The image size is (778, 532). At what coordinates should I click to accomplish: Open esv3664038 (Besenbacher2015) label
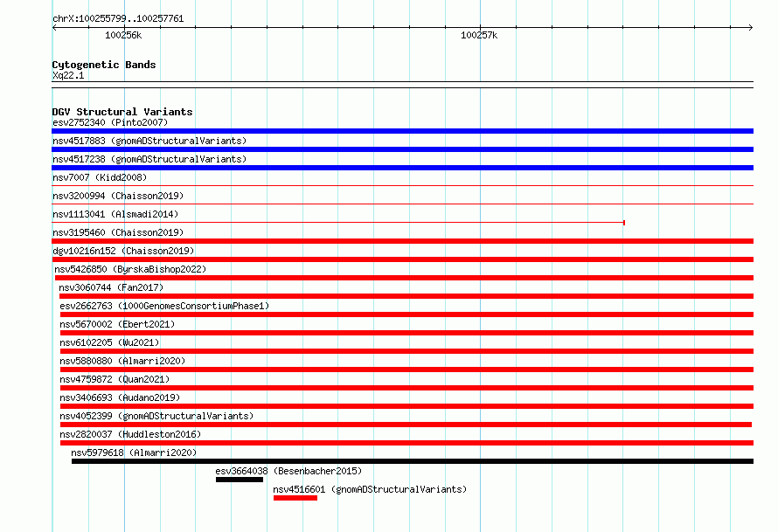[x=288, y=471]
